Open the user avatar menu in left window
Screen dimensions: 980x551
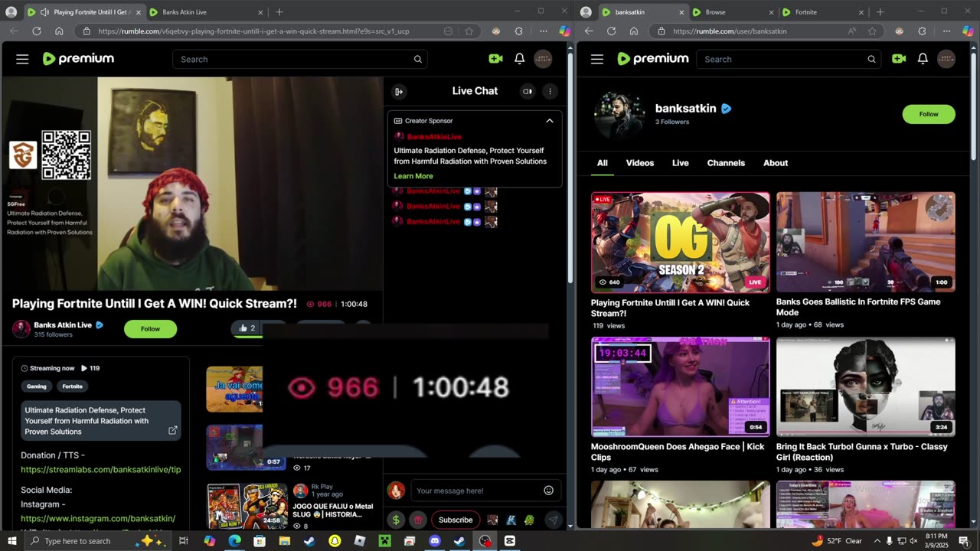coord(543,59)
